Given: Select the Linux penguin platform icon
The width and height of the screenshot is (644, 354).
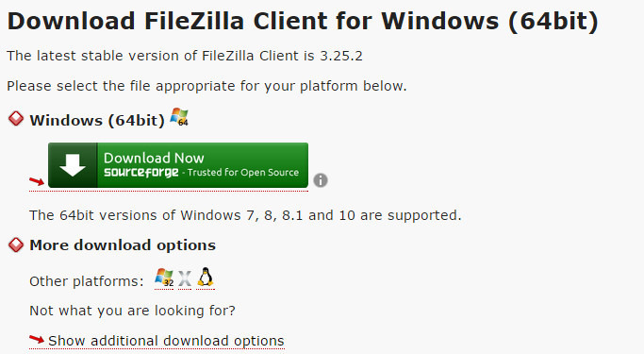Looking at the screenshot, I should 206,277.
